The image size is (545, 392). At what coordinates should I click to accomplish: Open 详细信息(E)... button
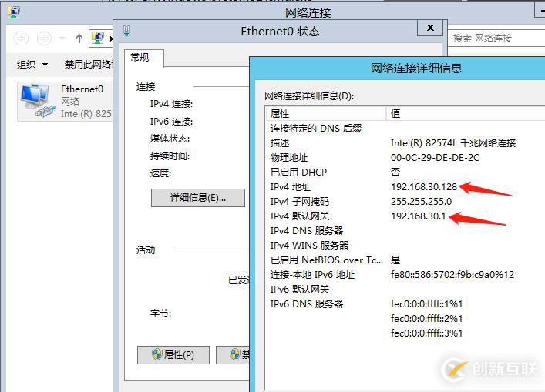[x=198, y=198]
